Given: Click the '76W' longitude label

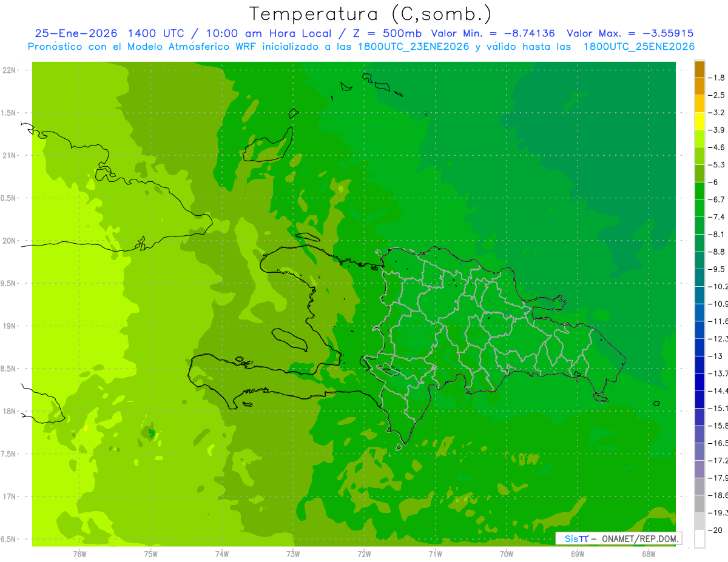Looking at the screenshot, I should [x=79, y=554].
